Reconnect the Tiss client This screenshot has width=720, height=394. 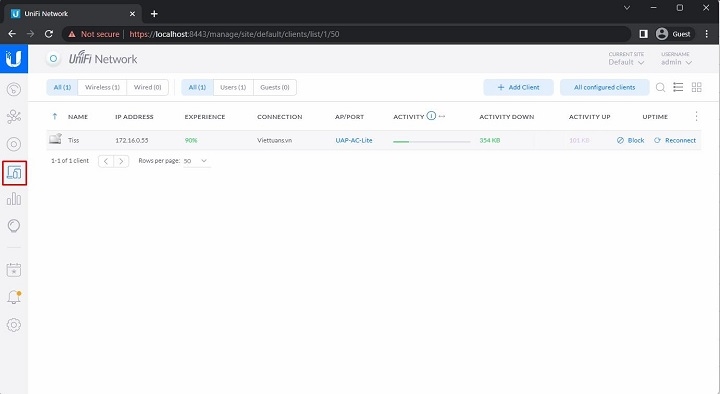click(675, 140)
